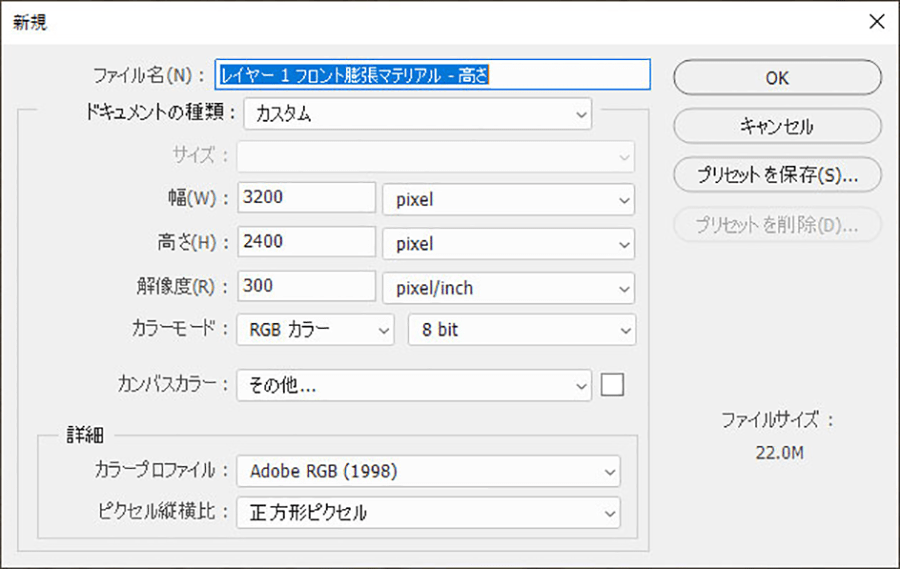Click the 高さ value field showing 2400
This screenshot has height=569, width=900.
pyautogui.click(x=306, y=243)
